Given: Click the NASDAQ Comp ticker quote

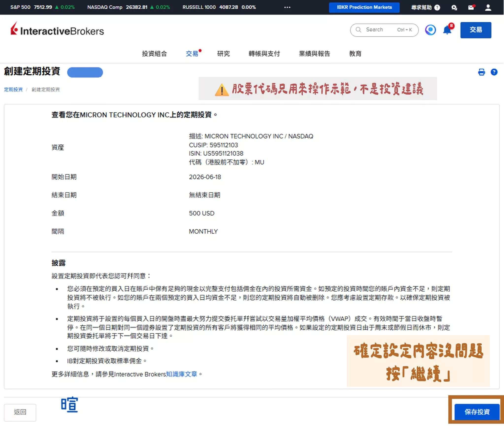Looking at the screenshot, I should [x=129, y=7].
